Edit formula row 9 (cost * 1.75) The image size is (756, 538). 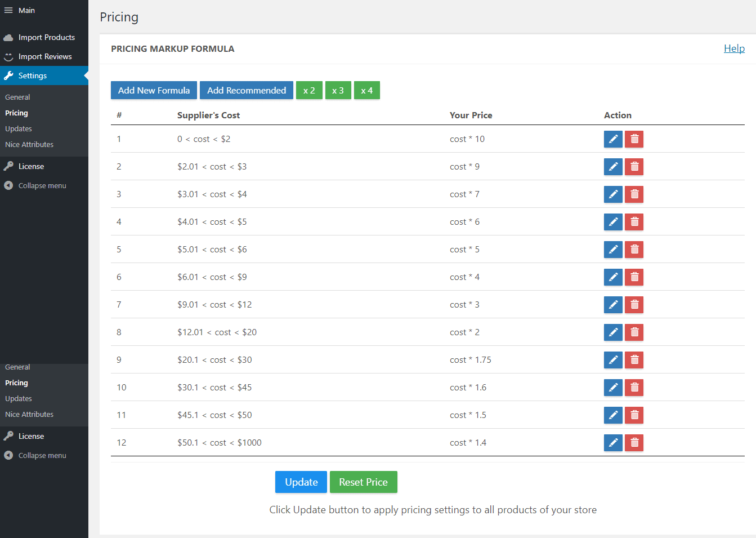tap(613, 360)
